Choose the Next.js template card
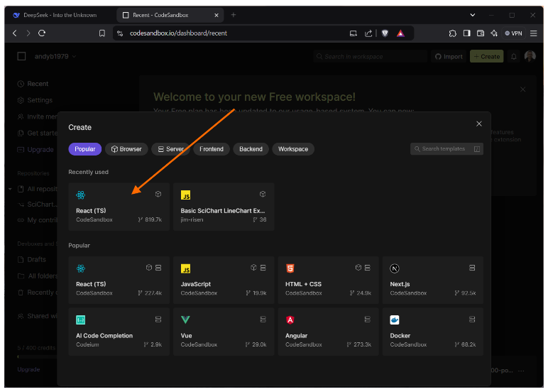548x392 pixels. (x=433, y=280)
